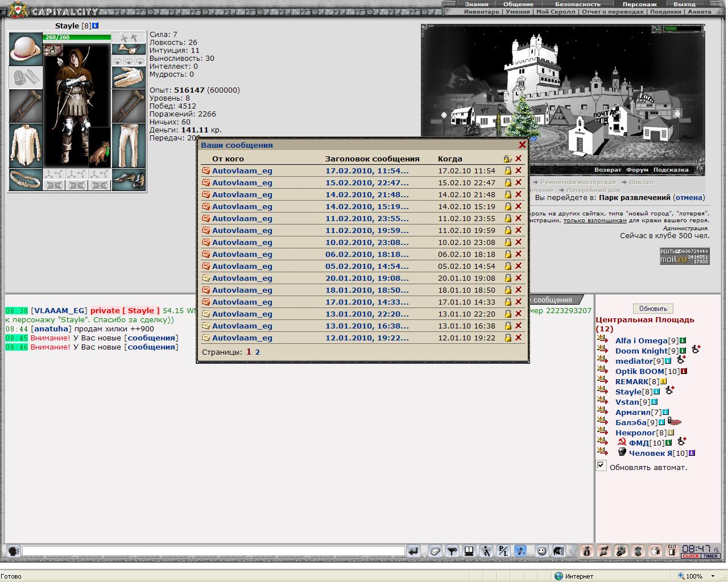
Task: Click the info icon beside Stayle's character name
Action: click(x=96, y=26)
